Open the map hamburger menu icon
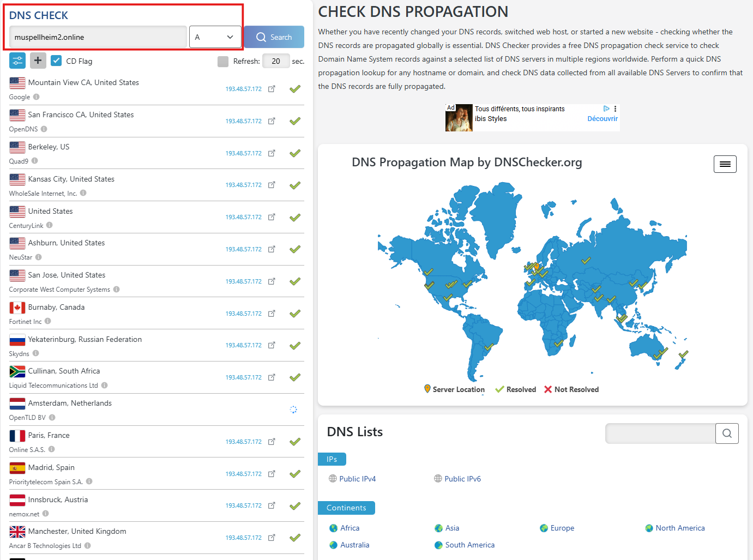Viewport: 753px width, 560px height. (x=725, y=164)
